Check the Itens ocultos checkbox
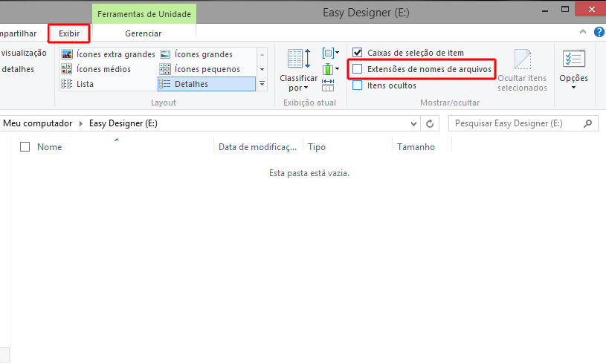 click(x=358, y=85)
